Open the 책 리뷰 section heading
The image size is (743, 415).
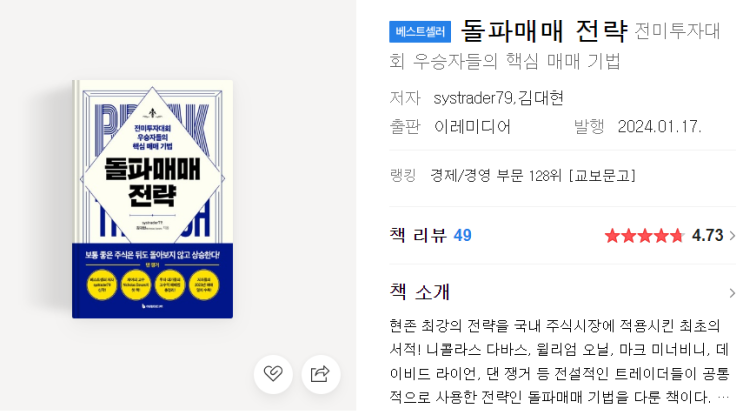click(418, 235)
